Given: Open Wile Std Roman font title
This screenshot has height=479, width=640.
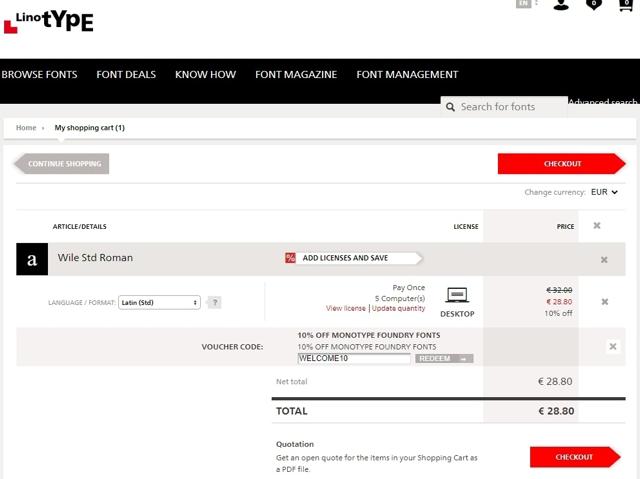Looking at the screenshot, I should click(95, 258).
